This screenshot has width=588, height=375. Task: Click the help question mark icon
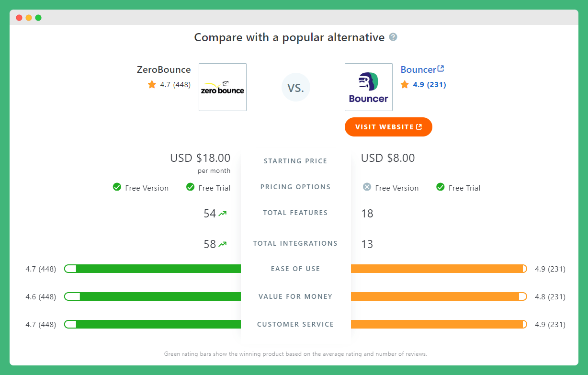(393, 37)
